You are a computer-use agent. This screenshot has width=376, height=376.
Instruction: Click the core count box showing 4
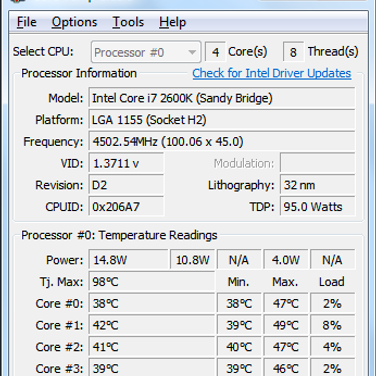pyautogui.click(x=215, y=52)
